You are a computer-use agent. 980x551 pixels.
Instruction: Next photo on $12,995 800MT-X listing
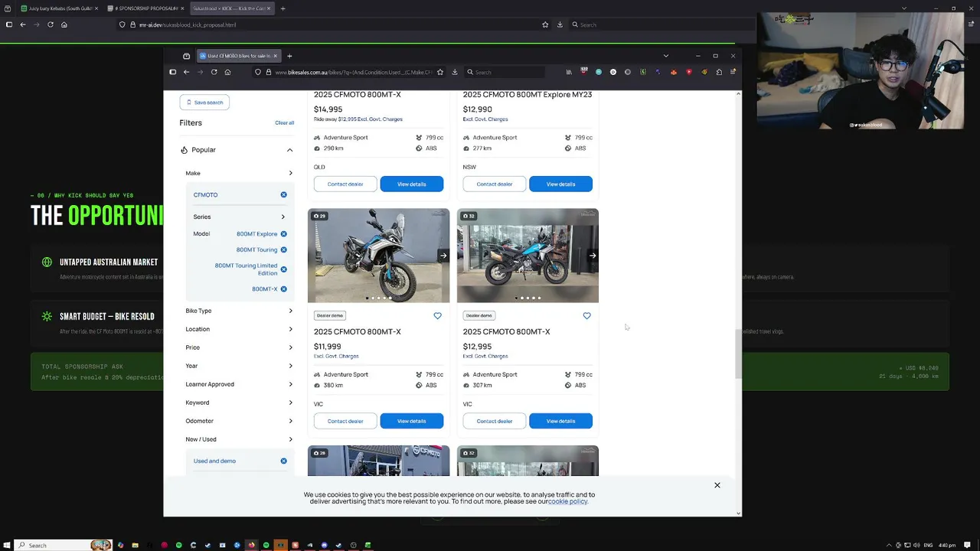pos(592,256)
